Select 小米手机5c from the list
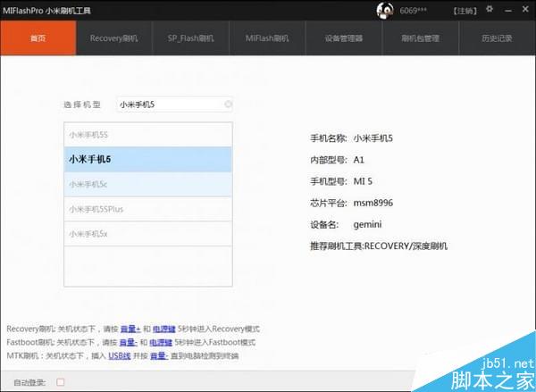536x392 pixels. point(148,184)
